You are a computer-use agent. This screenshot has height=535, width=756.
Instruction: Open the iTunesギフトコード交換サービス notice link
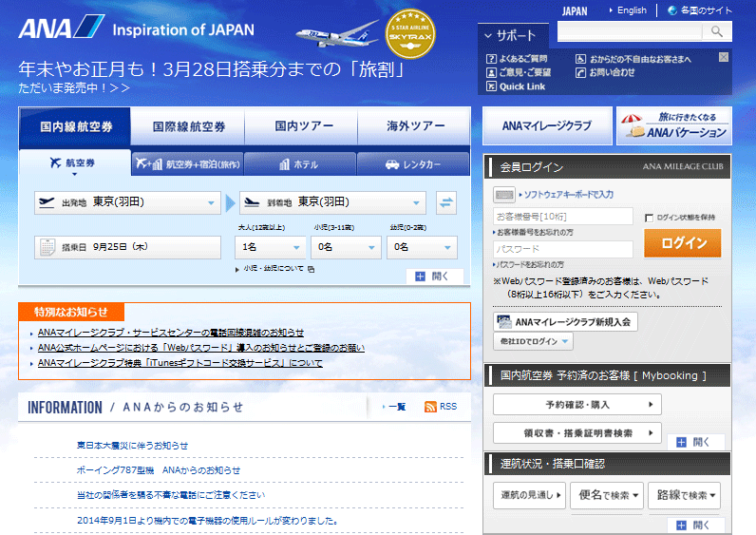[x=180, y=363]
